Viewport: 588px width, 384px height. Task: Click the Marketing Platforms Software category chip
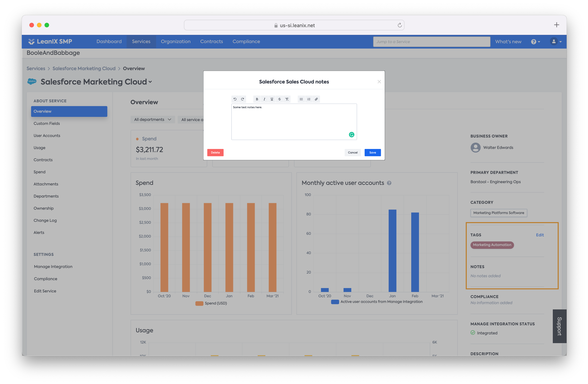[x=499, y=213]
